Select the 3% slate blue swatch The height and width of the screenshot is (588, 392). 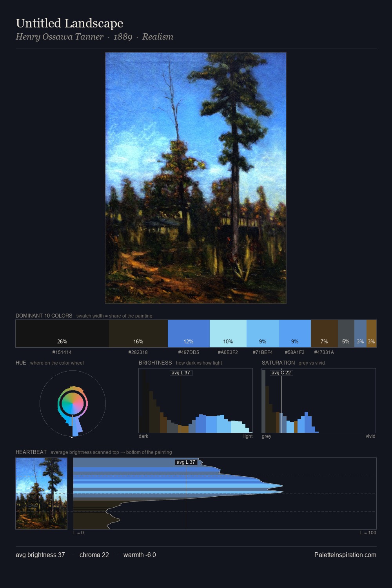[x=360, y=334]
